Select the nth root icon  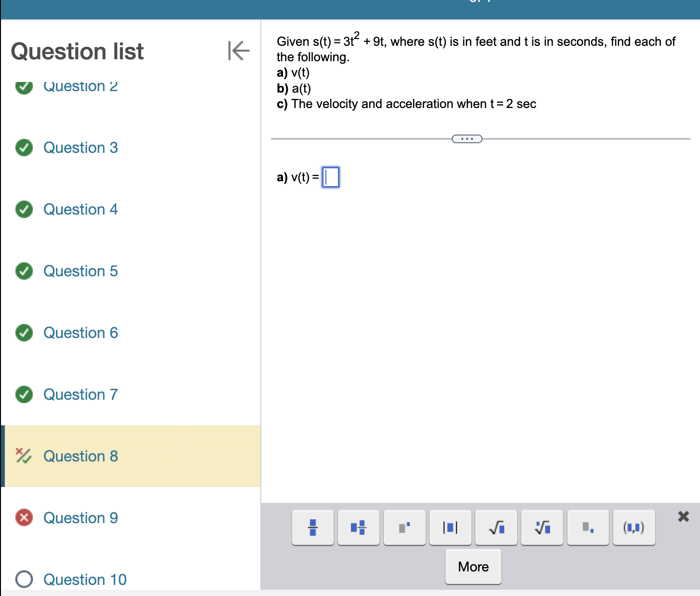click(542, 527)
